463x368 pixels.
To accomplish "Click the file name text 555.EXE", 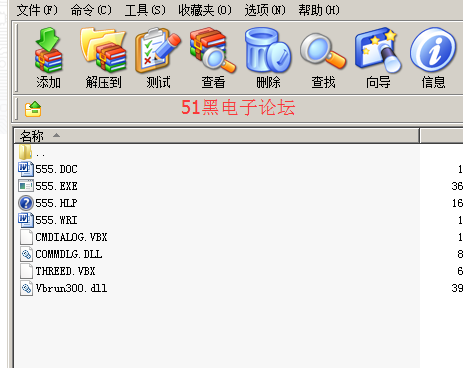I will click(56, 186).
